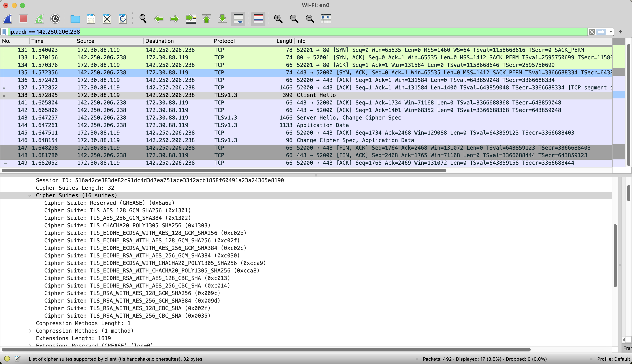Add a filter button with plus sign
Screen dimensions: 632x364
point(621,32)
